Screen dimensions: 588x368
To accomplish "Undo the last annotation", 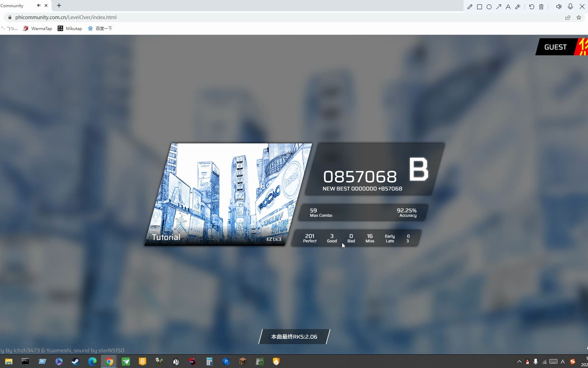I will pyautogui.click(x=531, y=7).
